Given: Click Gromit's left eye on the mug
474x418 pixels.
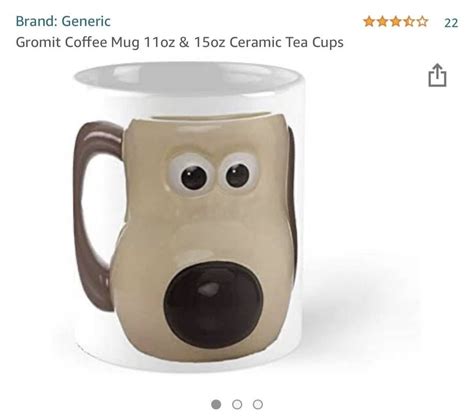Looking at the screenshot, I should pos(190,175).
